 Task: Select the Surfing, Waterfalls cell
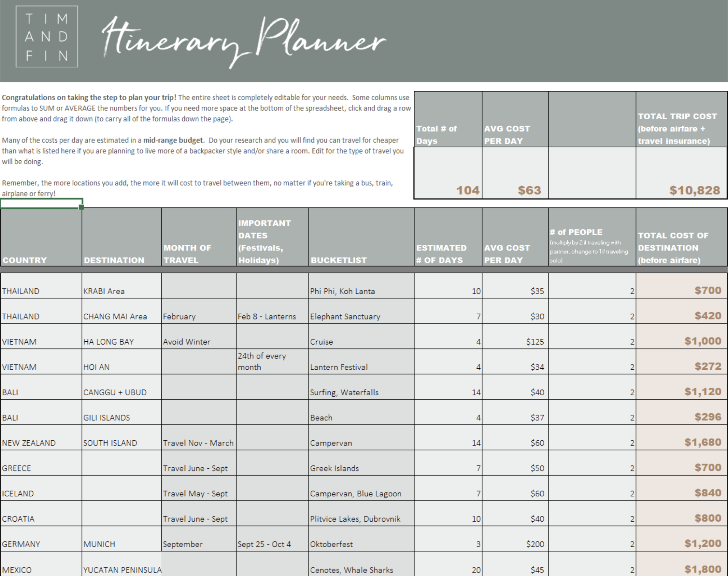click(361, 387)
